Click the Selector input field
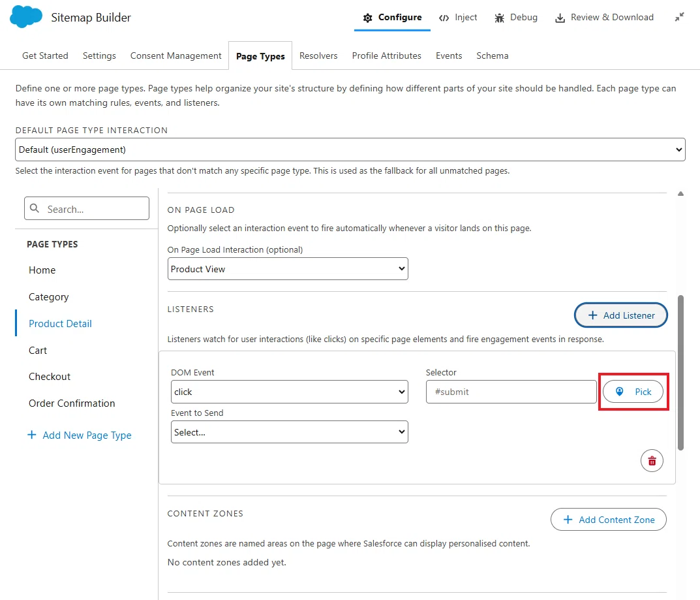 pyautogui.click(x=511, y=392)
